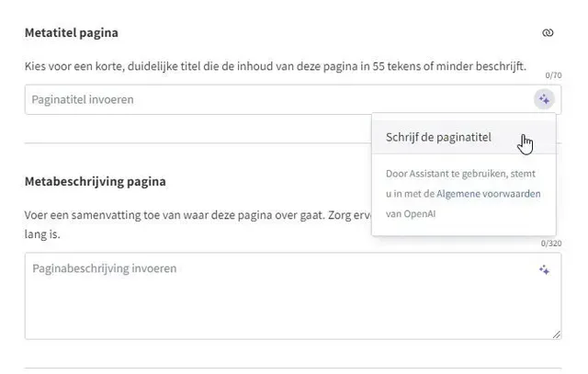Focus the "Paginatitel invoeren" input field
This screenshot has height=374, width=588.
(276, 99)
